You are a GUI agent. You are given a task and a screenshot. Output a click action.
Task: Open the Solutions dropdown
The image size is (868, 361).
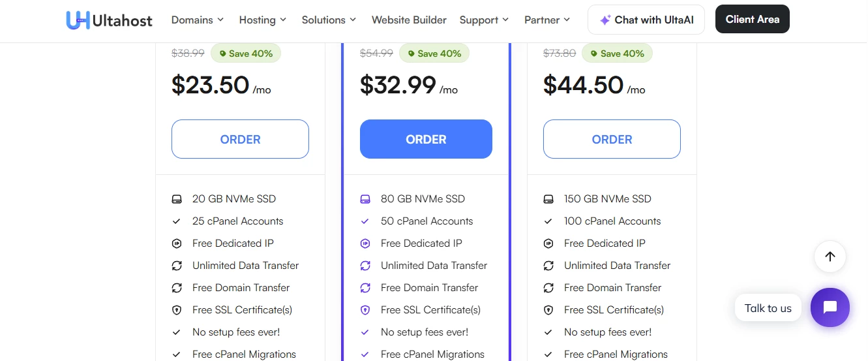pyautogui.click(x=329, y=20)
